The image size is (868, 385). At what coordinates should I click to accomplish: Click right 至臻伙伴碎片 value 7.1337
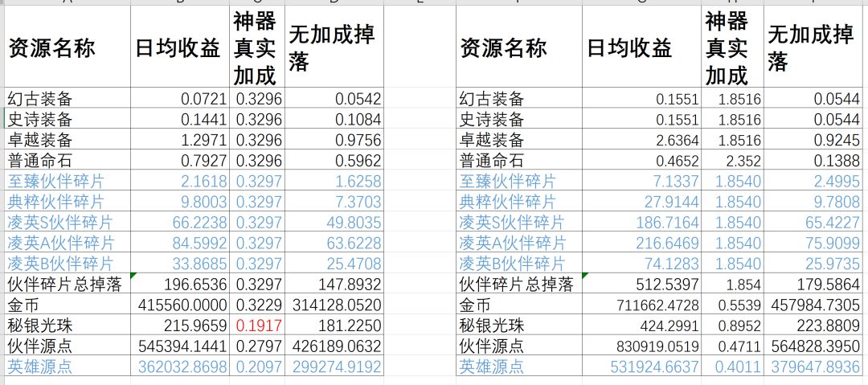[641, 181]
